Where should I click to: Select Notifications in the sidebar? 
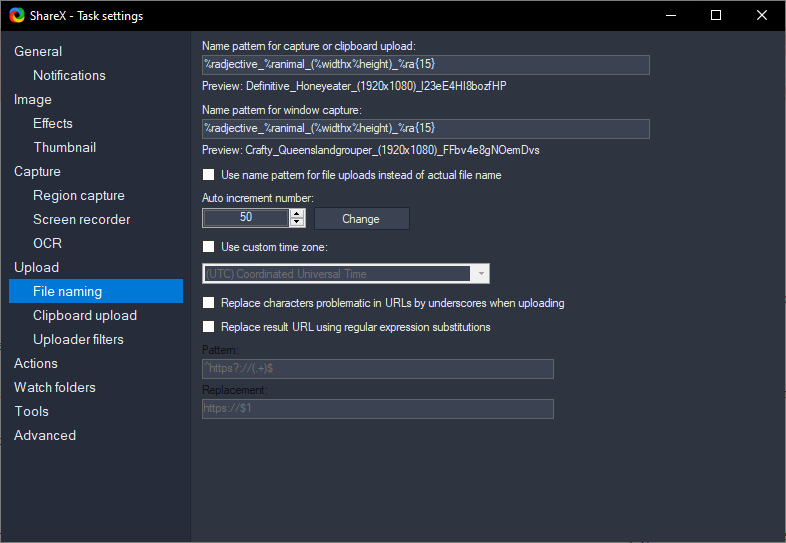click(x=69, y=75)
